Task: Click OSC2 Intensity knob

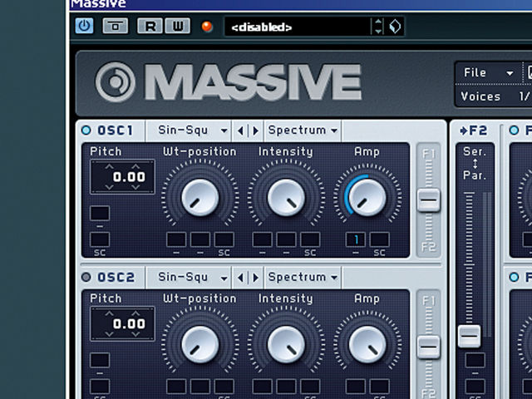Action: [x=286, y=344]
